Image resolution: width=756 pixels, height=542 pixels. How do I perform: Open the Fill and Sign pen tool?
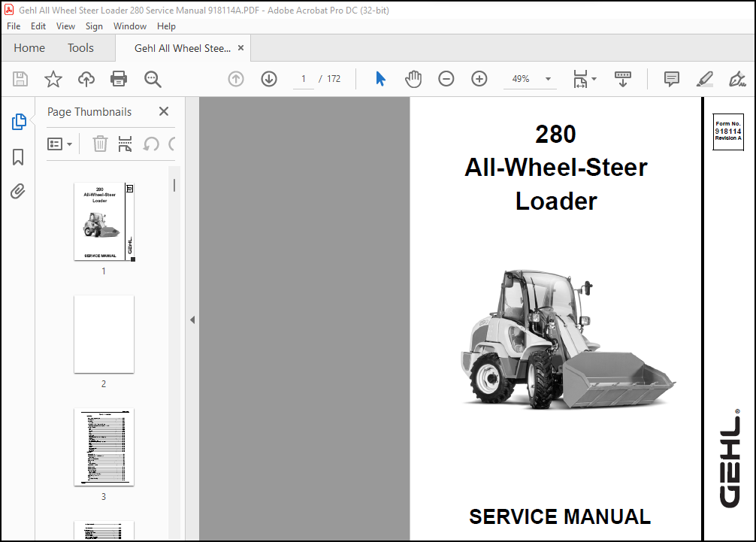(737, 79)
